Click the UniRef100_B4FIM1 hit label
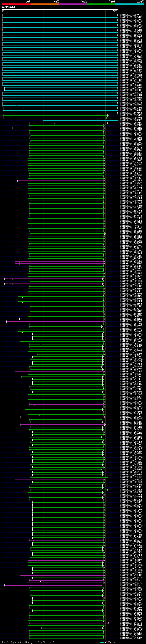 [x=131, y=58]
